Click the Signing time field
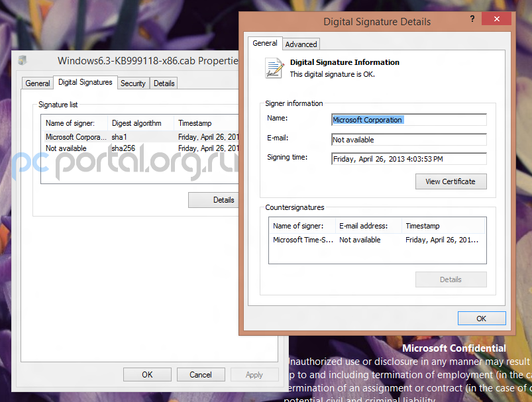 click(409, 159)
